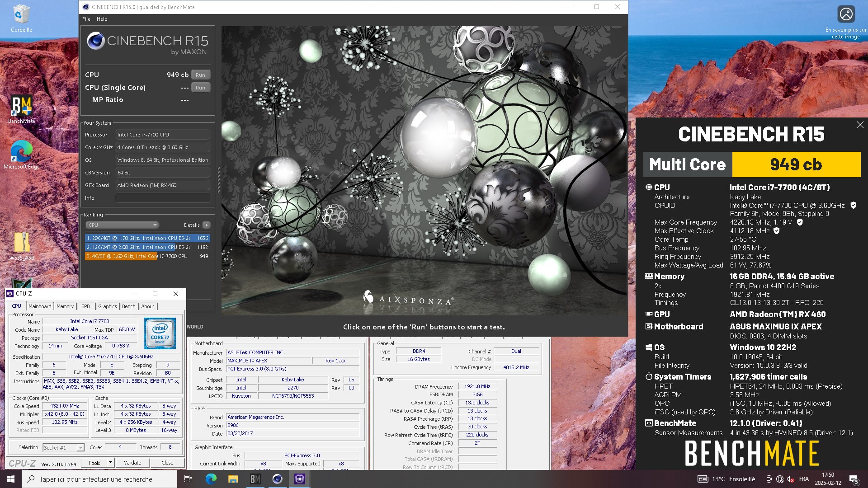Click the Uncore Frequency 4015.2 MHz value
Image resolution: width=868 pixels, height=488 pixels.
(516, 367)
